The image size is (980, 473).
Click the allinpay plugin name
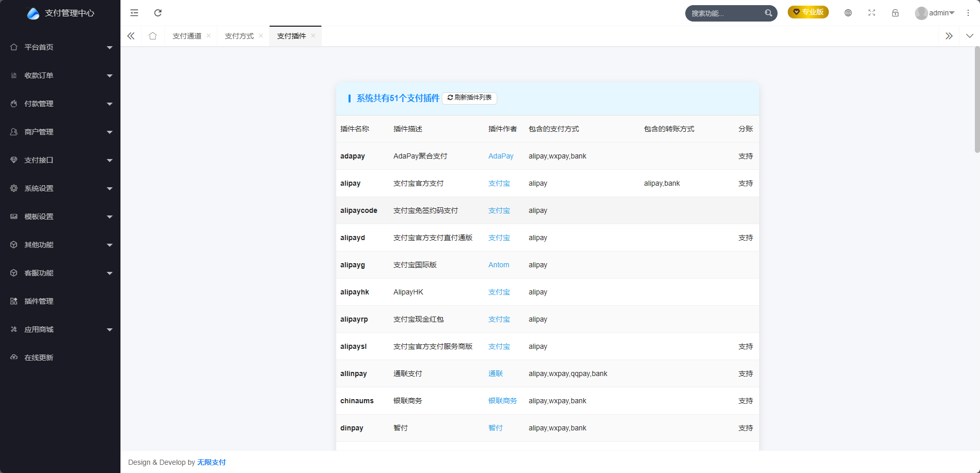pos(354,373)
